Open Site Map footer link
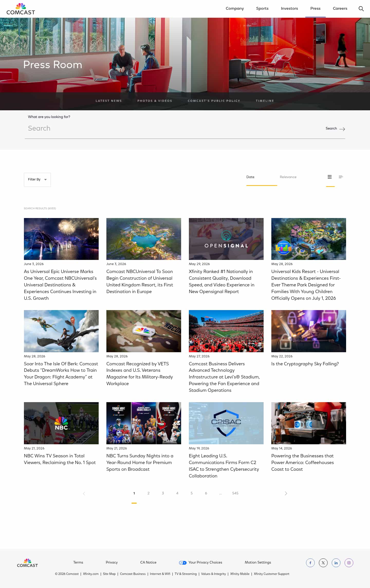 tap(109, 574)
